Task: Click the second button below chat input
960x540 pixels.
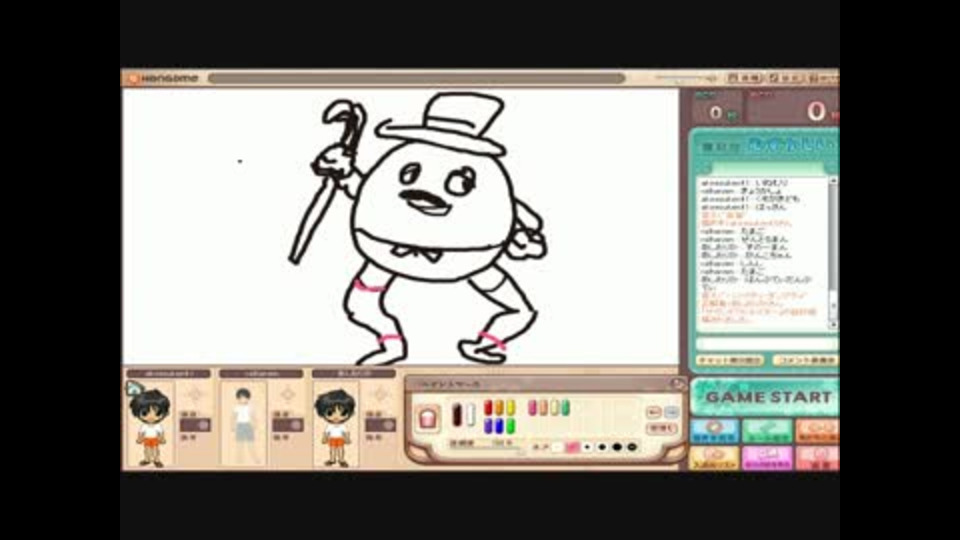Action: pyautogui.click(x=804, y=361)
